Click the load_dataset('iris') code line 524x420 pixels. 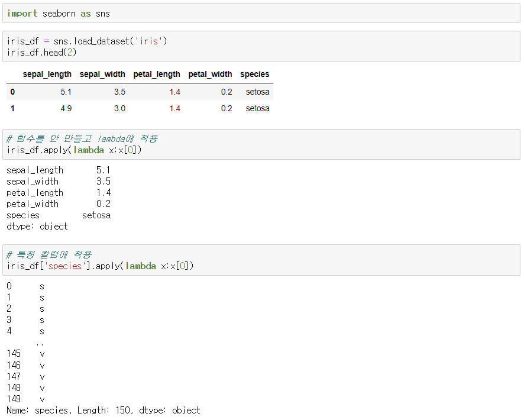pyautogui.click(x=87, y=41)
